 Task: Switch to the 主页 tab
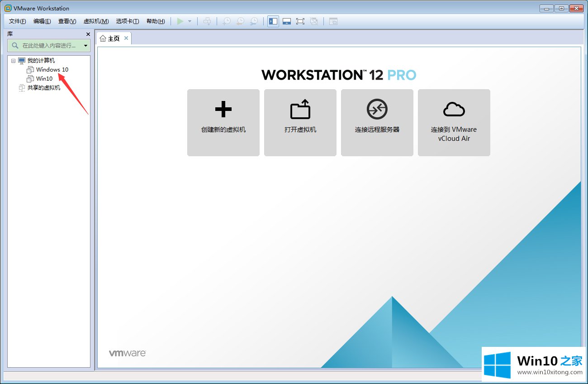coord(114,38)
